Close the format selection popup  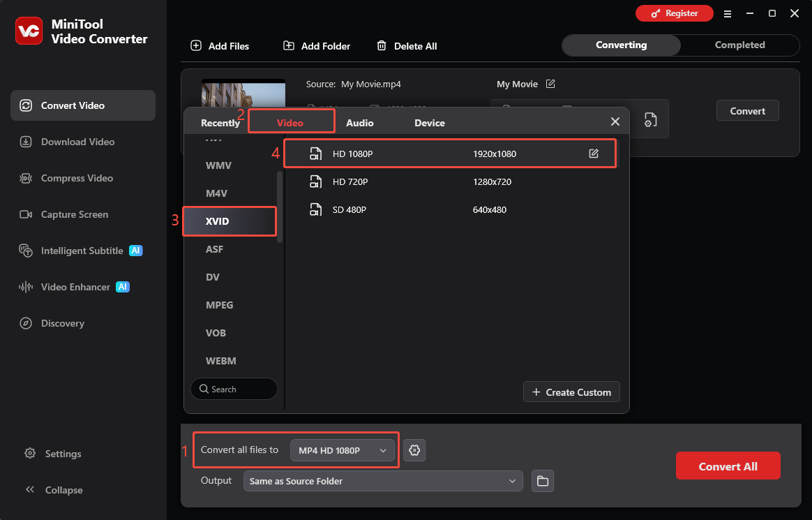click(x=615, y=121)
